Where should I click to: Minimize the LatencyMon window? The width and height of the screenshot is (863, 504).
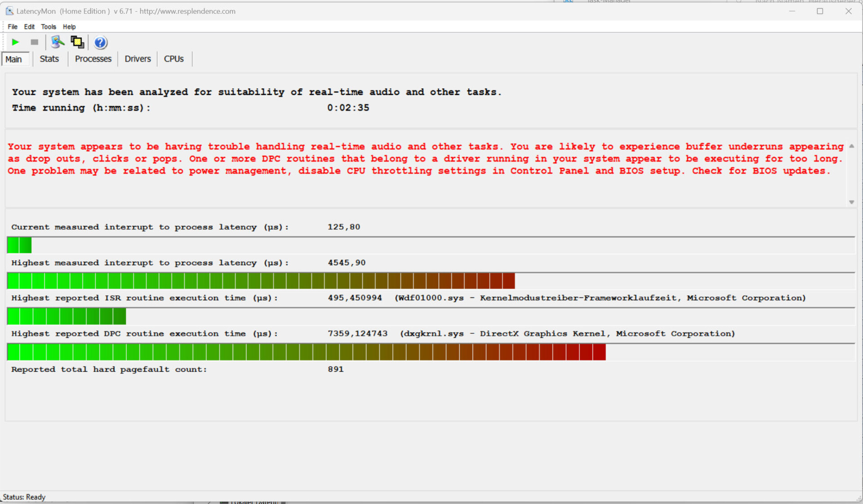(792, 11)
